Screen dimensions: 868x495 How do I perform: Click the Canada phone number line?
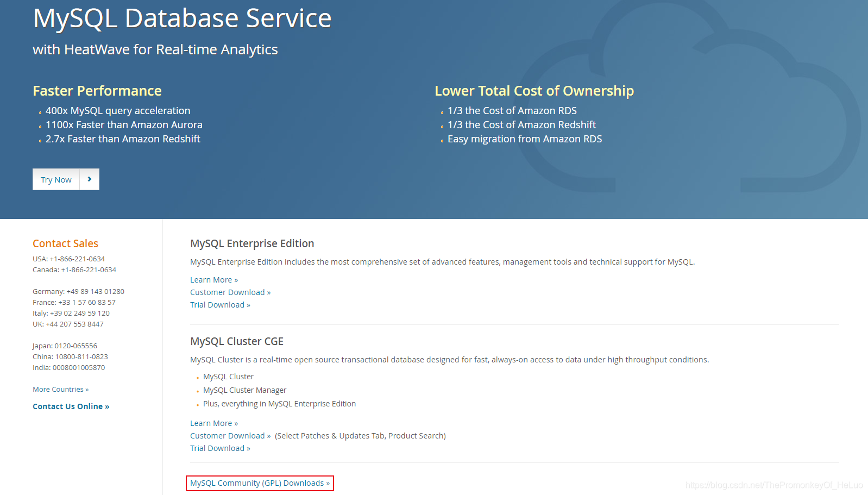[x=74, y=270]
